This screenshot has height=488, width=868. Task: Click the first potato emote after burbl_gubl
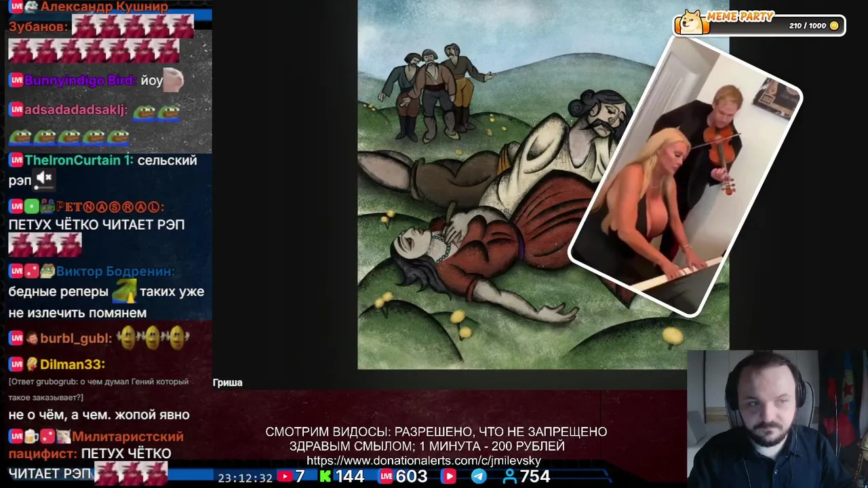127,338
